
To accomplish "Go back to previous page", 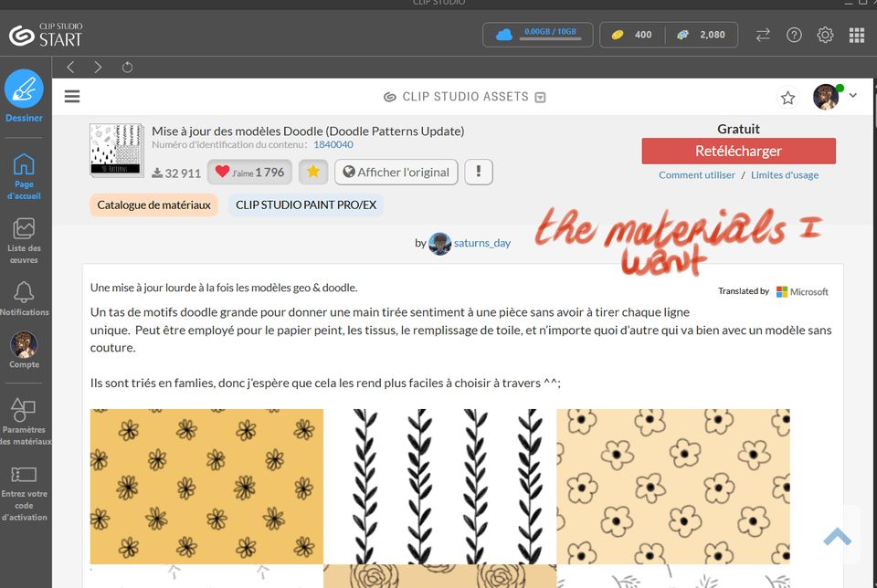I will pos(70,67).
